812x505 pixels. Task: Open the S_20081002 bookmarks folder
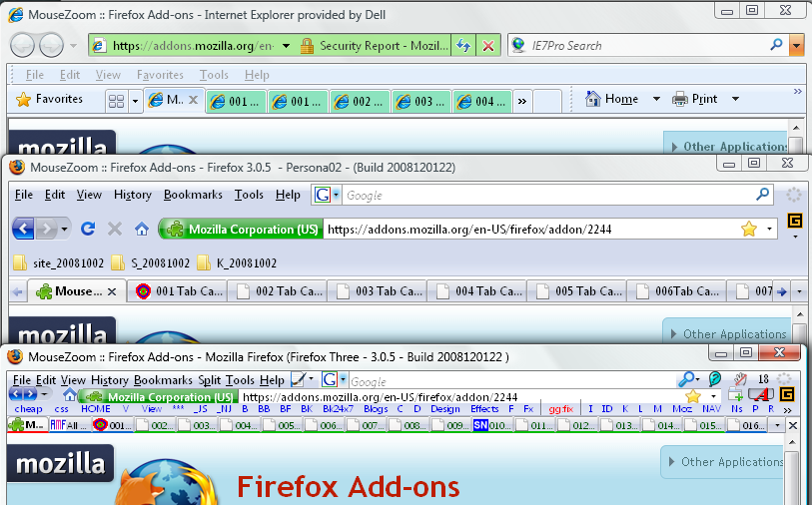click(151, 262)
